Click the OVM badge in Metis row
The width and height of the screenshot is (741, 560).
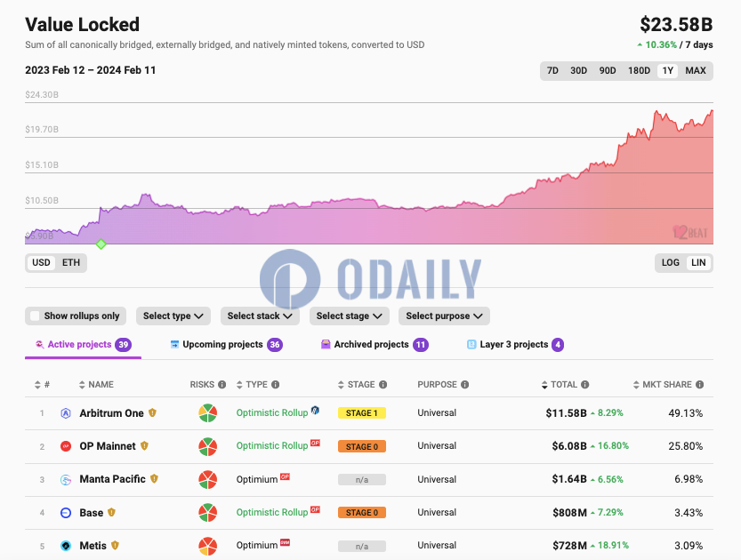[285, 542]
